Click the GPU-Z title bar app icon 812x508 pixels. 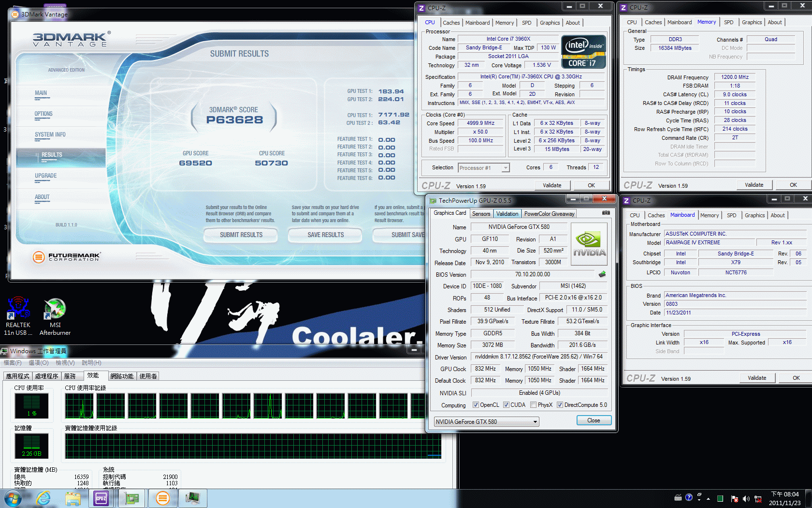tap(433, 200)
